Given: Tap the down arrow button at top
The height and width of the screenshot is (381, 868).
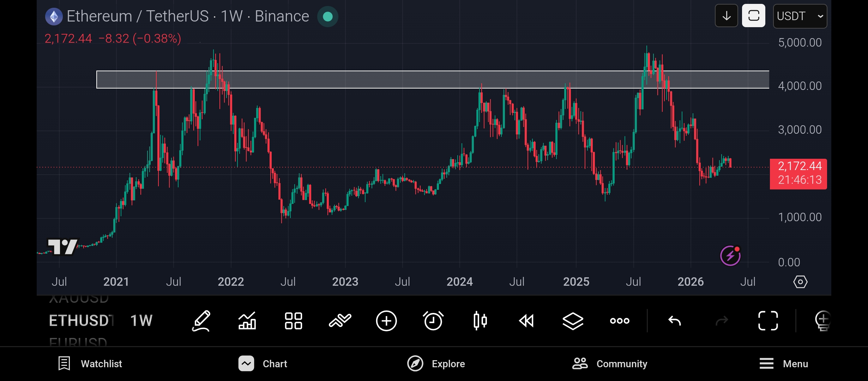Looking at the screenshot, I should coord(727,16).
